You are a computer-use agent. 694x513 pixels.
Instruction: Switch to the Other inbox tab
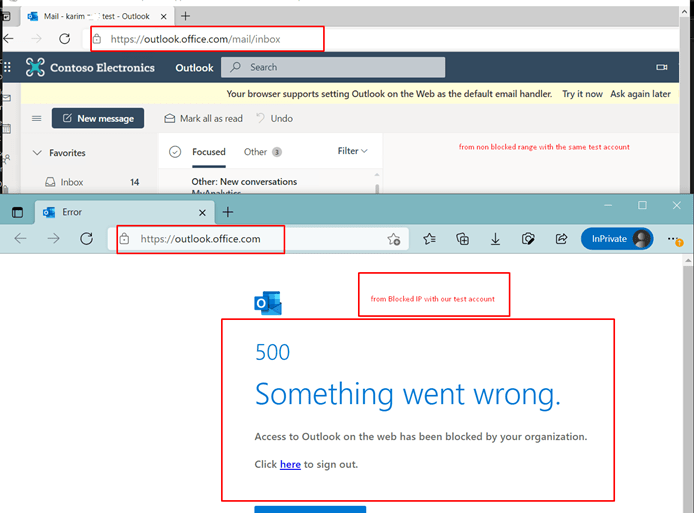(256, 152)
